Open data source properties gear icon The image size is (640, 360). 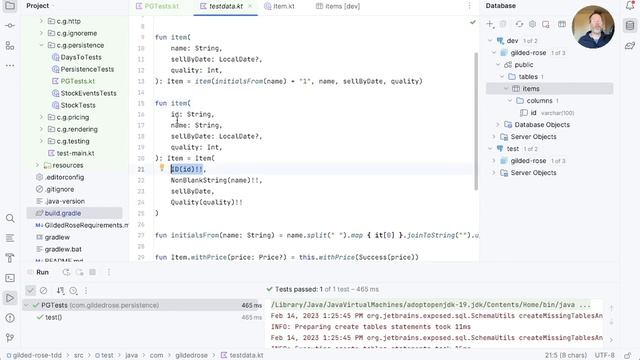point(532,24)
